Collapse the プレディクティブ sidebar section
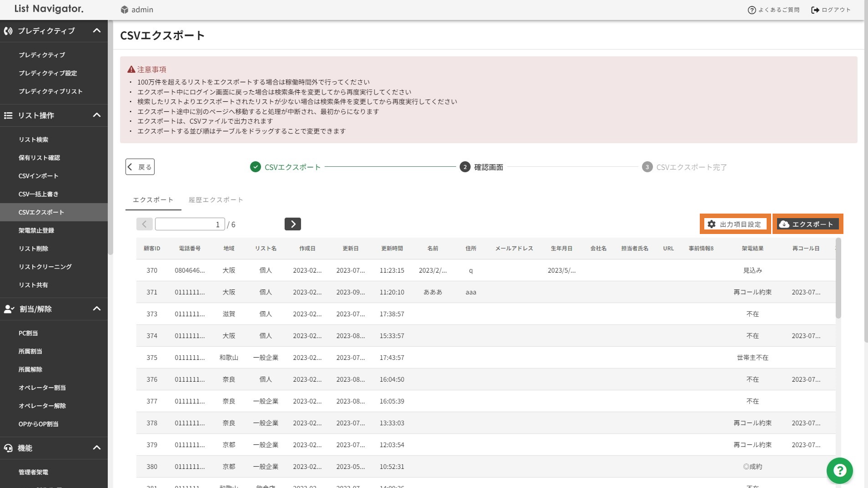Viewport: 868px width, 488px height. point(96,31)
